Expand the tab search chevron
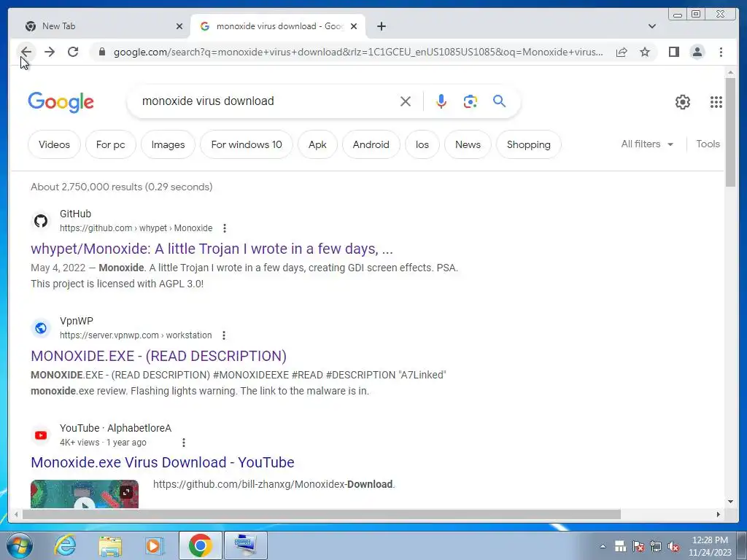The width and height of the screenshot is (747, 560). (x=651, y=26)
